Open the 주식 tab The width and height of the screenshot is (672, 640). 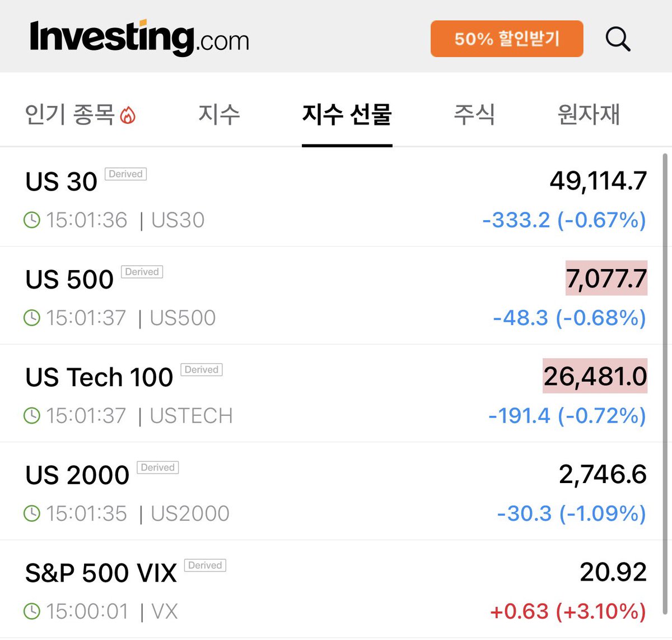tap(474, 114)
